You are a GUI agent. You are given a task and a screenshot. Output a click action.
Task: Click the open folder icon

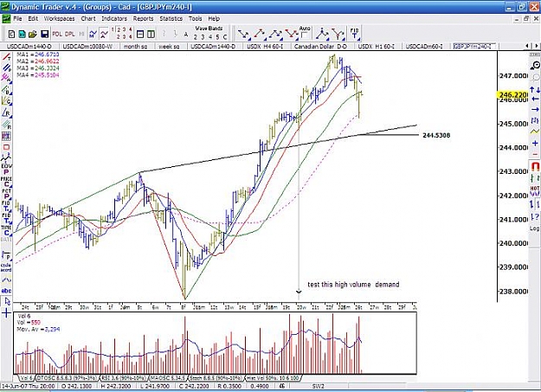pos(33,34)
